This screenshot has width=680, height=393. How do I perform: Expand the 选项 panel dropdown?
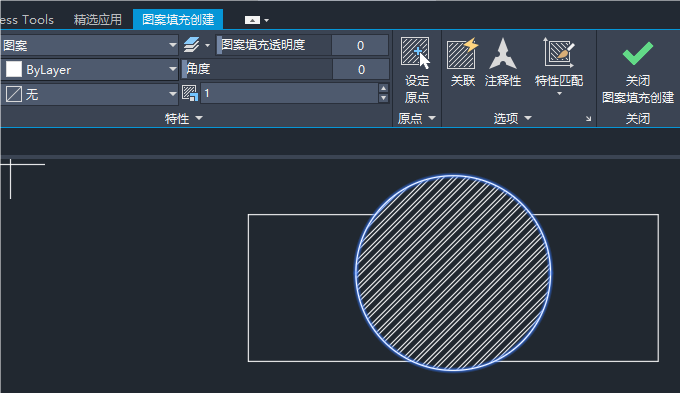pyautogui.click(x=512, y=118)
